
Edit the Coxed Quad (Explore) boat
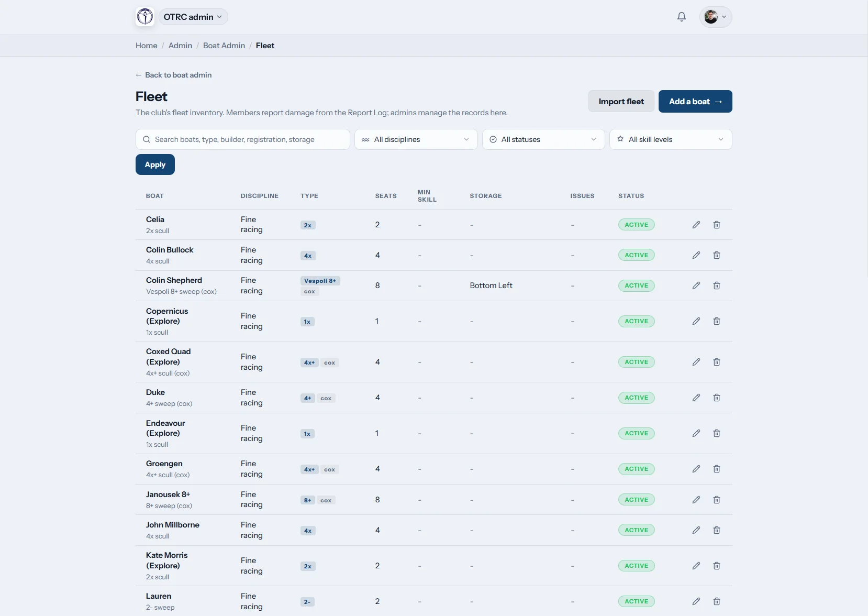tap(696, 362)
